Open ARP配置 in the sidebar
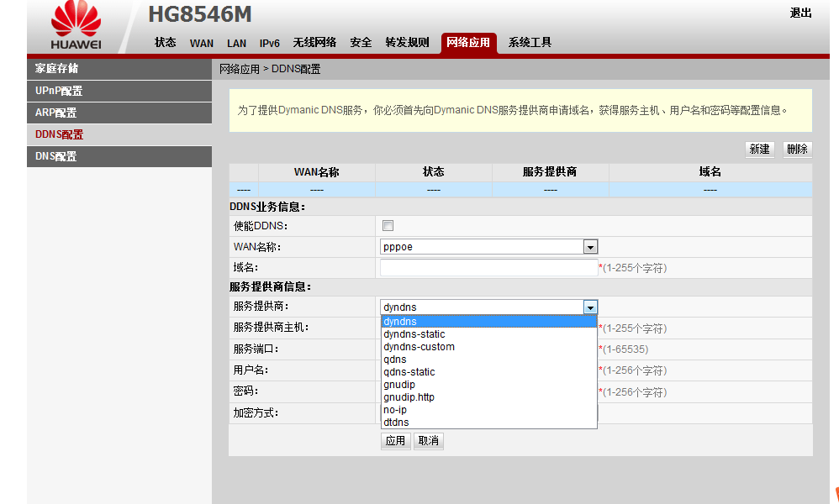Image resolution: width=839 pixels, height=504 pixels. coord(119,113)
